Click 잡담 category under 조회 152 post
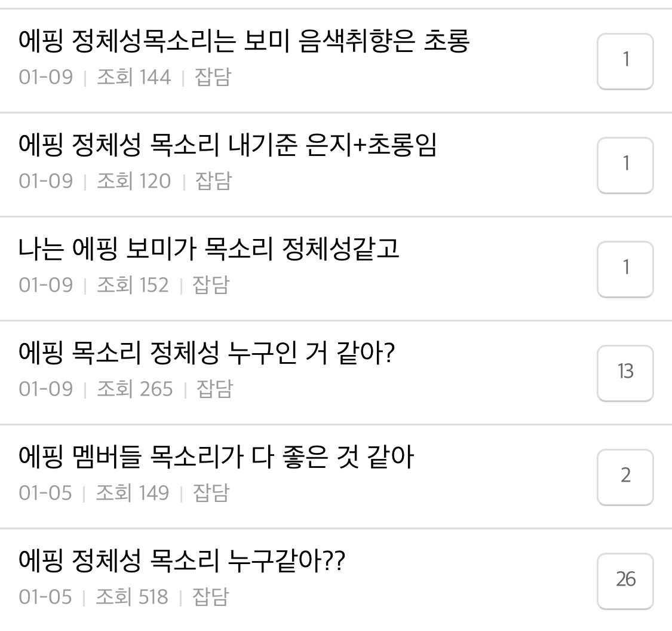Screen dimensions: 672x631 coord(210,285)
